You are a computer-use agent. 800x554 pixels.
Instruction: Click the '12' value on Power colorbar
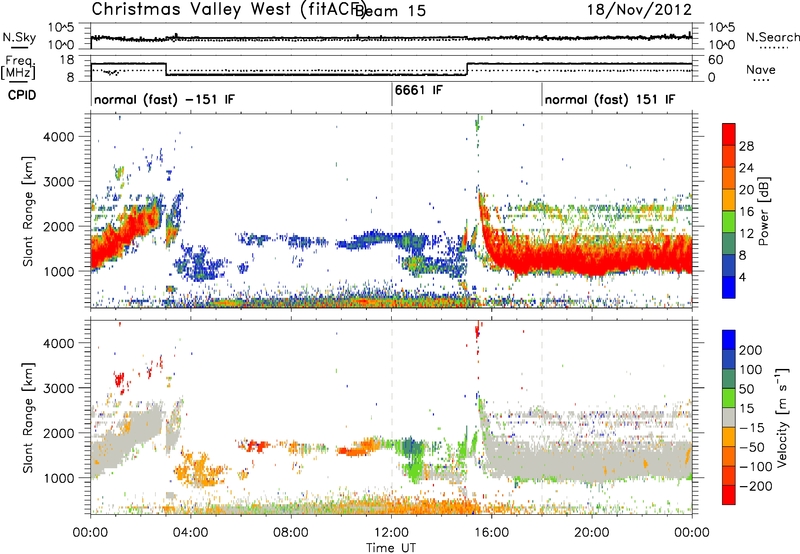746,234
